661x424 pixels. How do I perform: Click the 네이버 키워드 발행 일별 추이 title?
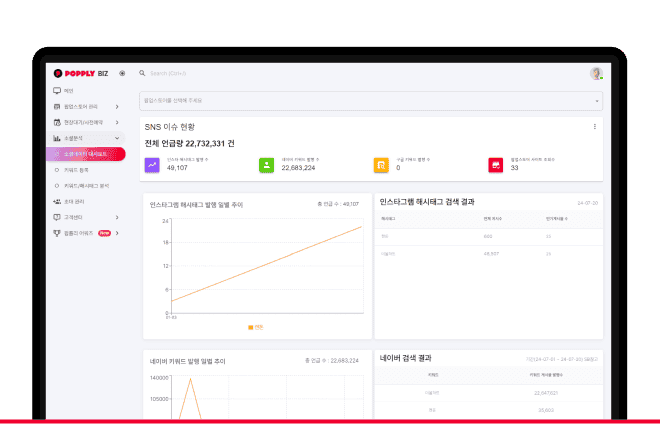[188, 362]
